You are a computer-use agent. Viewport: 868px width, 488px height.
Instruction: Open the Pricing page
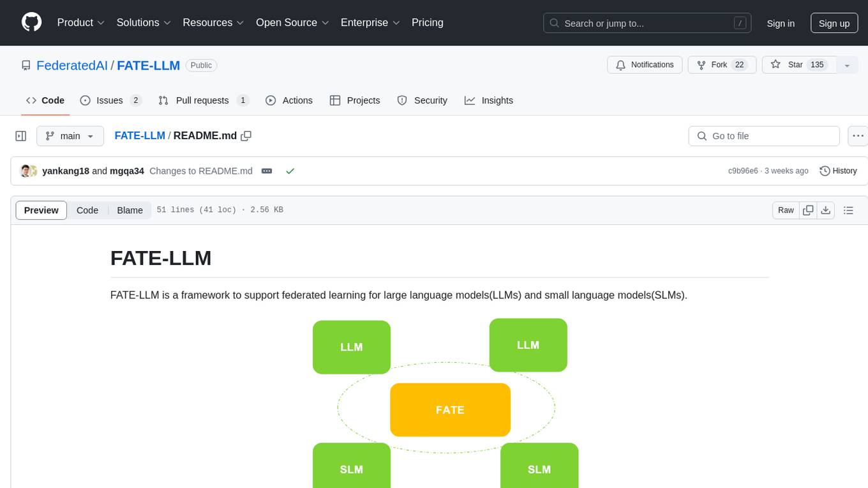pyautogui.click(x=428, y=22)
